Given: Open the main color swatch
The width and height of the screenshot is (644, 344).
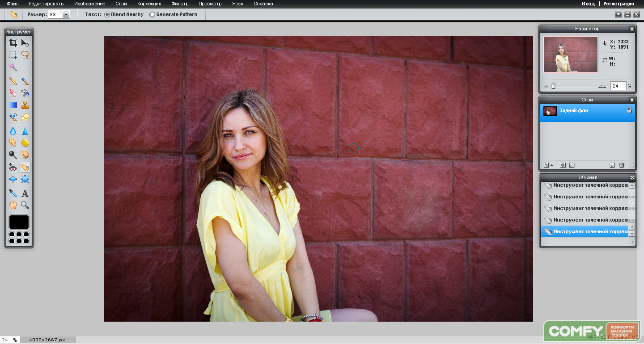Looking at the screenshot, I should click(x=19, y=222).
